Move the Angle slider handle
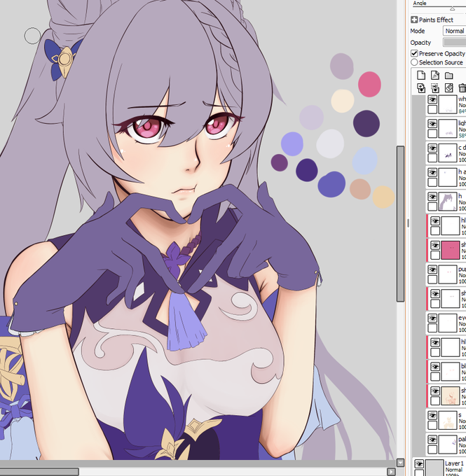Screen dimensions: 466x476 coord(452,8)
